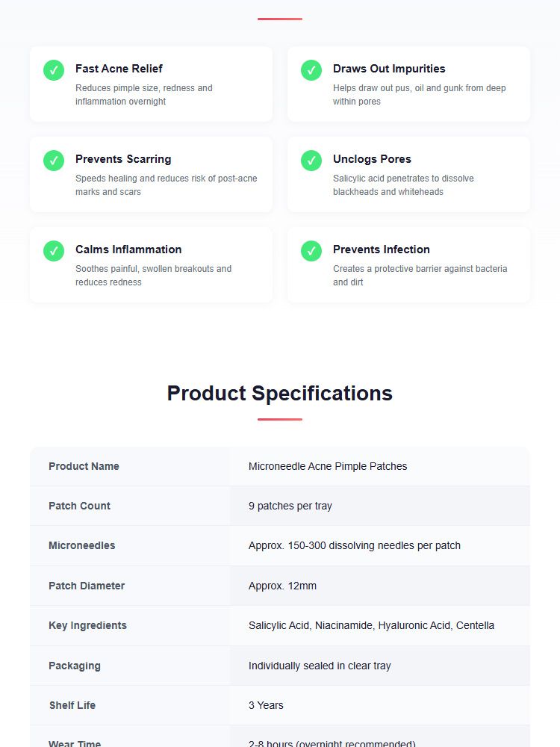The image size is (560, 747).
Task: Click the 9 patches per tray value
Action: point(290,506)
